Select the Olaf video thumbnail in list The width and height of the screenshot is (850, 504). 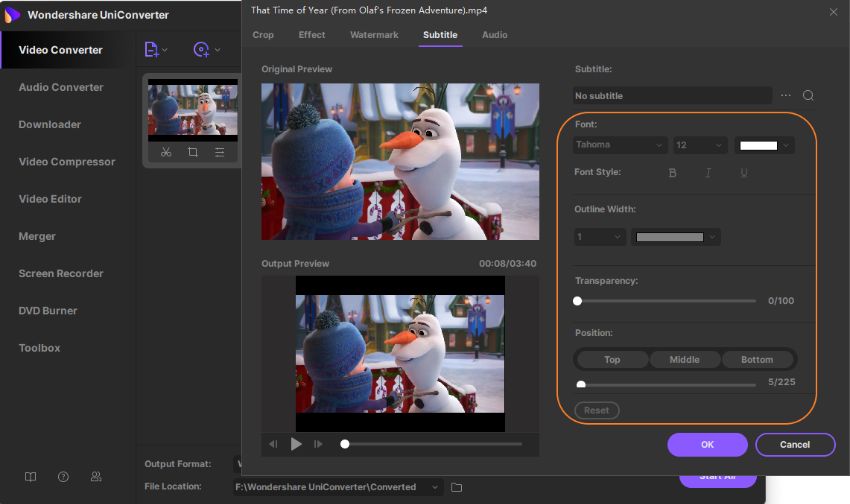coord(192,110)
